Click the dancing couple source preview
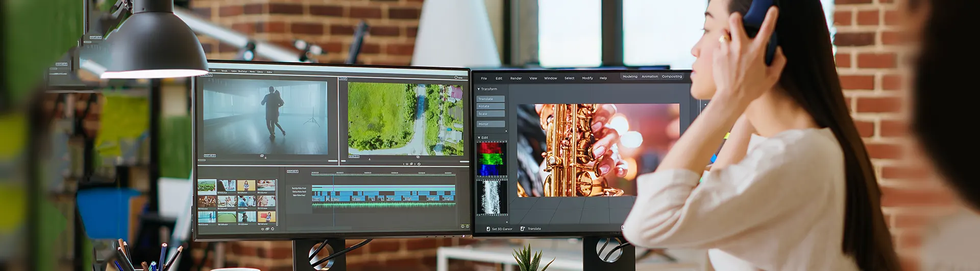Screen dimensions: 980x271 (265, 117)
